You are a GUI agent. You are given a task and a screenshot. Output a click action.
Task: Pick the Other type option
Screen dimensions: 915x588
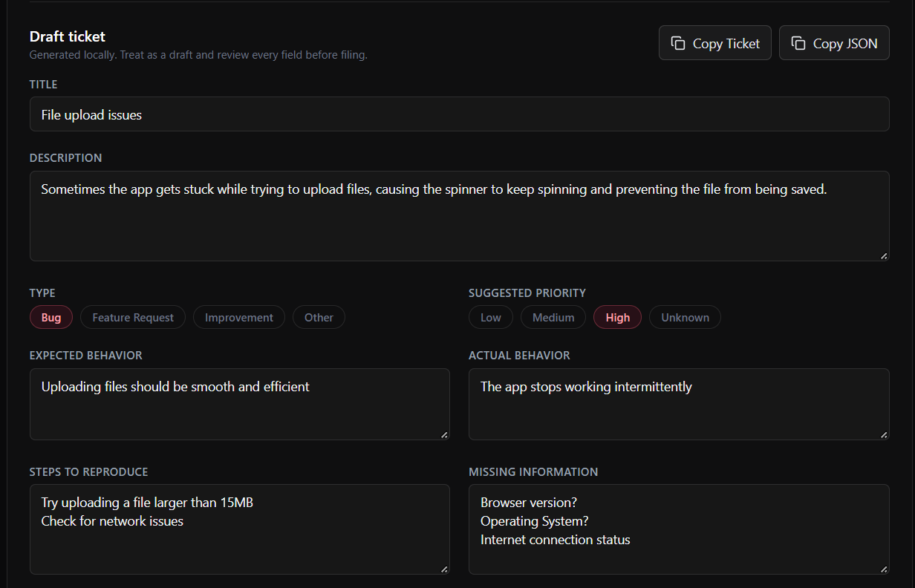click(x=319, y=317)
